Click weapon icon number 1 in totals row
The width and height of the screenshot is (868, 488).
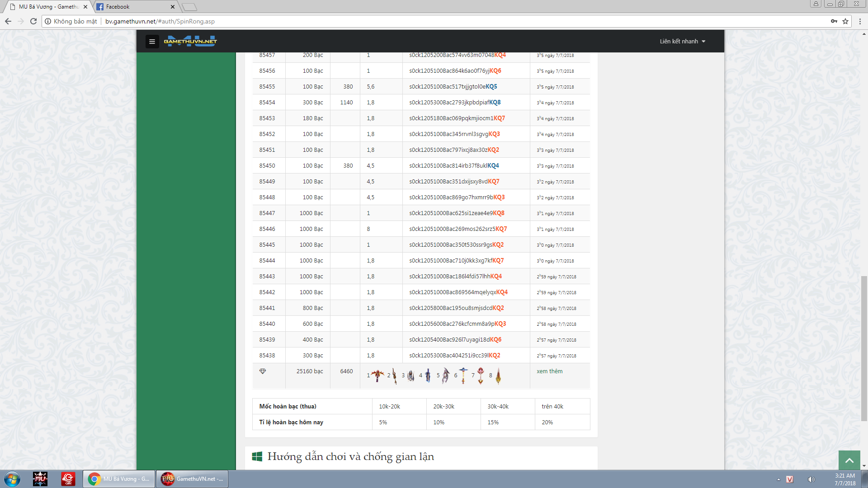[x=377, y=375]
